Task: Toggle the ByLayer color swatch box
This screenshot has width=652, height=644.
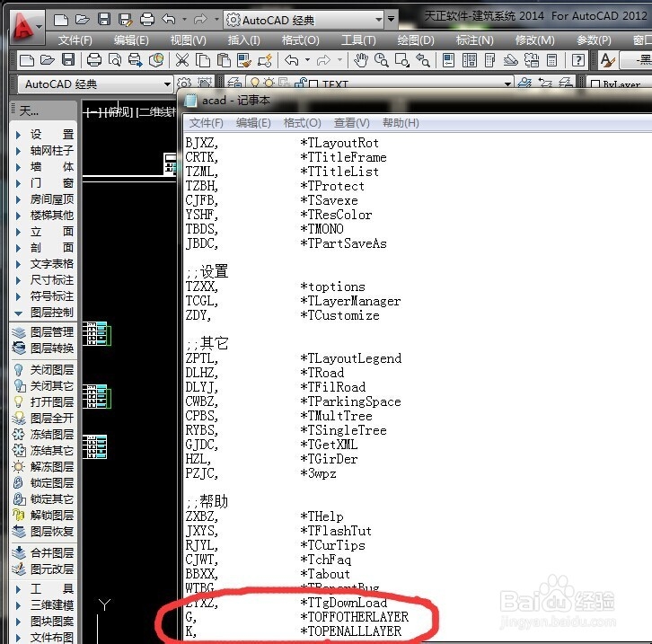Action: pos(595,84)
